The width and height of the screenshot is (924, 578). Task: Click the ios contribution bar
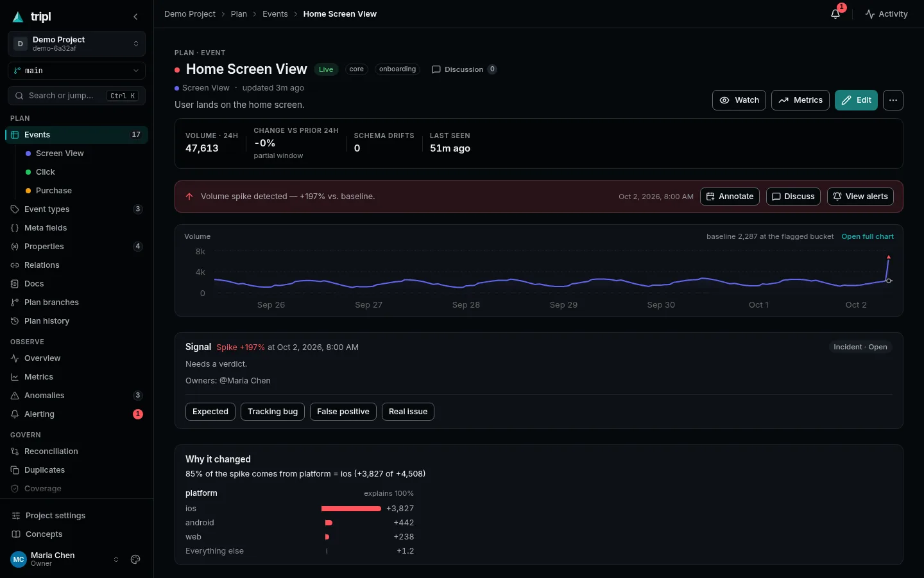click(351, 509)
